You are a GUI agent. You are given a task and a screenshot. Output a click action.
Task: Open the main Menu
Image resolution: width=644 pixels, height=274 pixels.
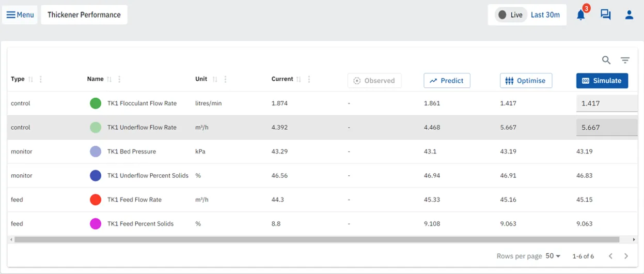coord(20,15)
